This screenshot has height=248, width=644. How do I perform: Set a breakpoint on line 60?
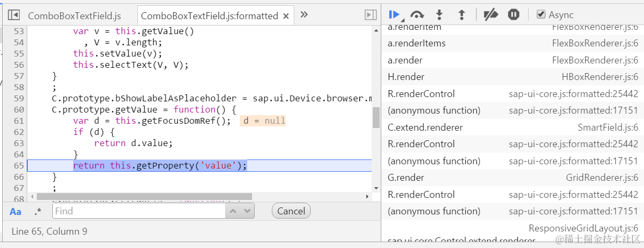[19, 109]
